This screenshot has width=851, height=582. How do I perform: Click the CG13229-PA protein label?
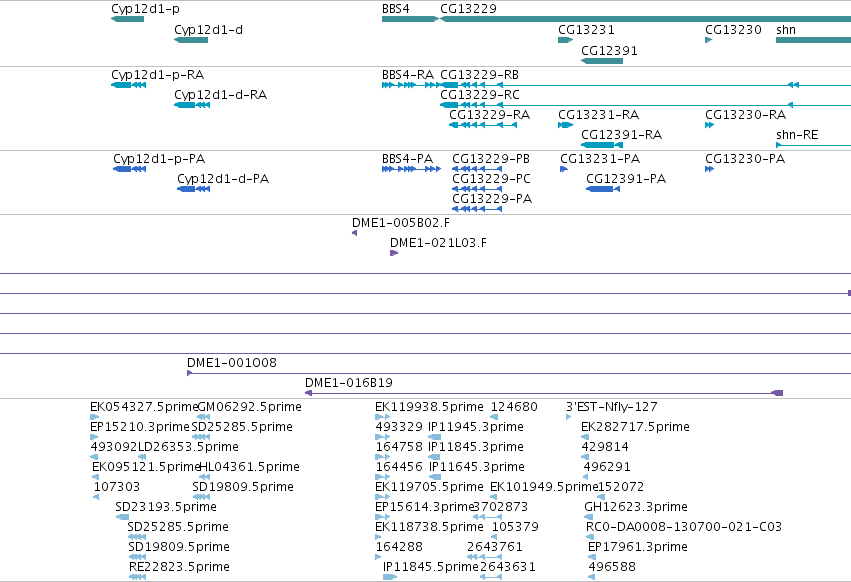[492, 199]
